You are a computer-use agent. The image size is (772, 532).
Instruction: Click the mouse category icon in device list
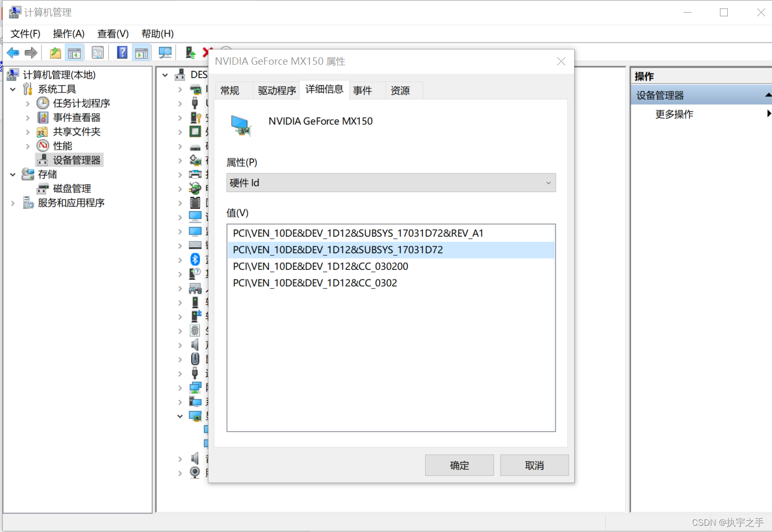[x=195, y=359]
